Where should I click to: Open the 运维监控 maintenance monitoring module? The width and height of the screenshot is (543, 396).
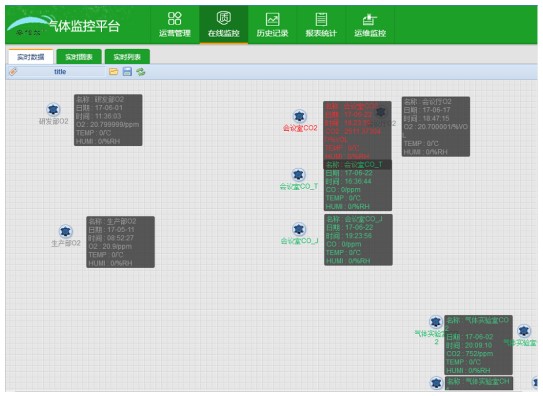click(370, 24)
